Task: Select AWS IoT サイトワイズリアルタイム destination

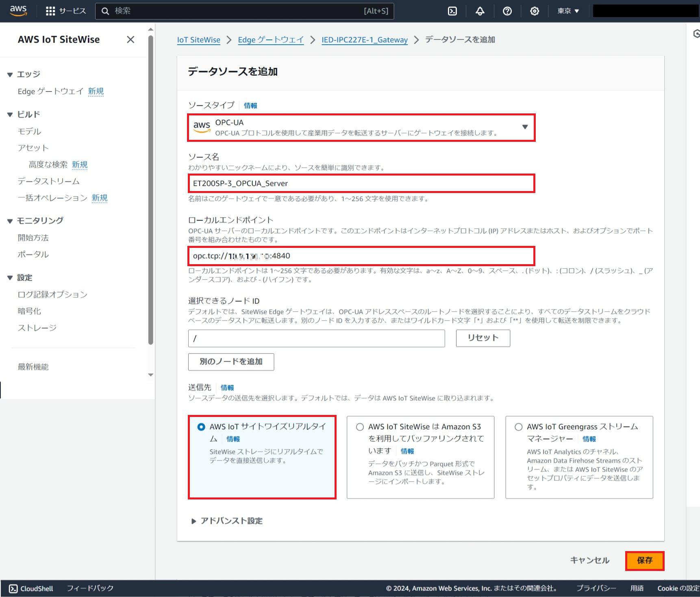Action: (x=201, y=427)
